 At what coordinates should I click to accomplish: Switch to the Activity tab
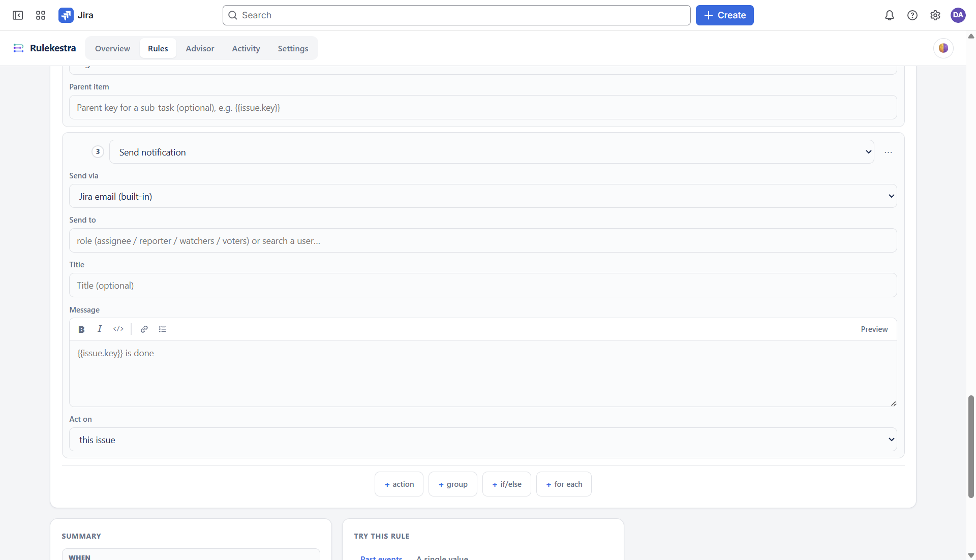click(246, 48)
